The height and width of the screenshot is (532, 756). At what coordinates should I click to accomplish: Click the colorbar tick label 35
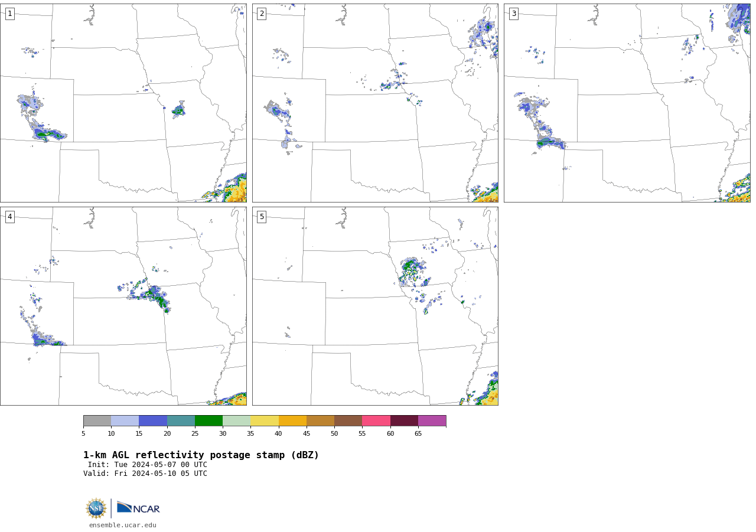click(250, 434)
